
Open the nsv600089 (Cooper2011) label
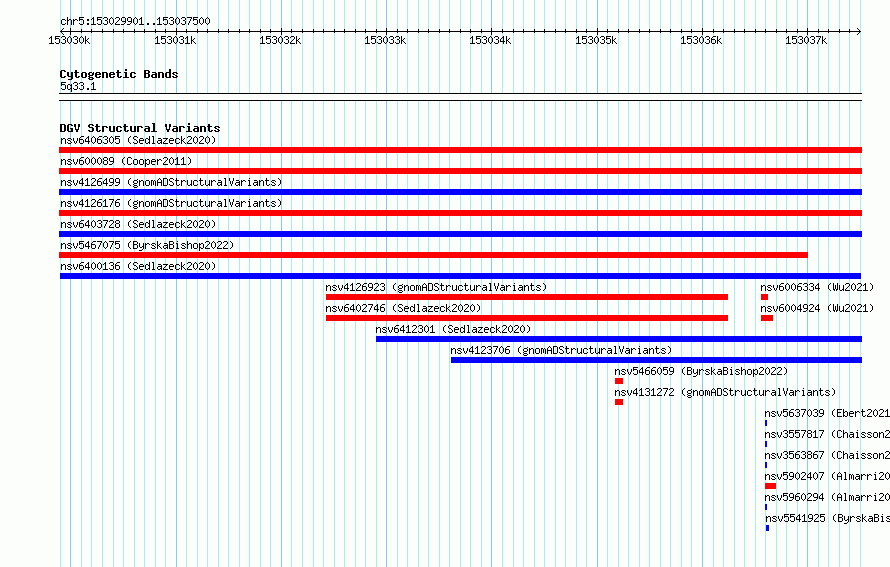click(126, 161)
